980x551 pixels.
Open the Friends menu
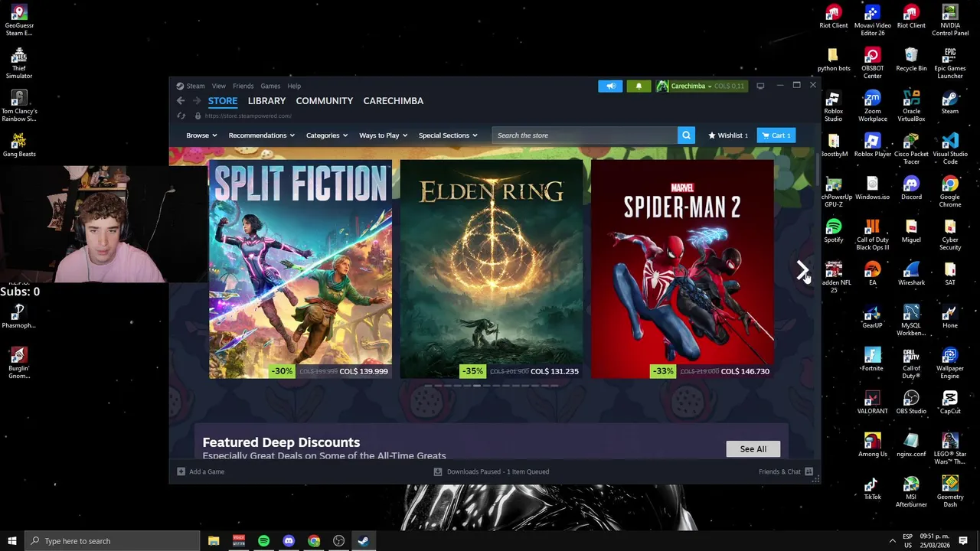pos(243,86)
